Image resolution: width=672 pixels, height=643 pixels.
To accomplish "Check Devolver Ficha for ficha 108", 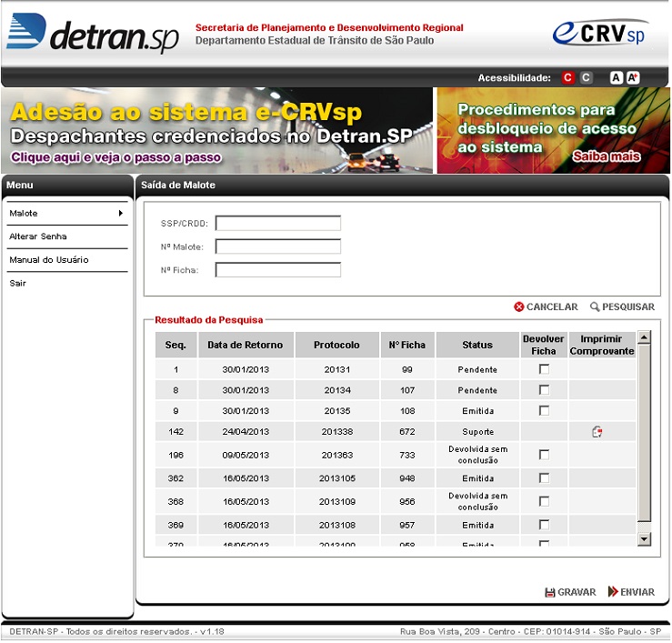I will pos(544,410).
